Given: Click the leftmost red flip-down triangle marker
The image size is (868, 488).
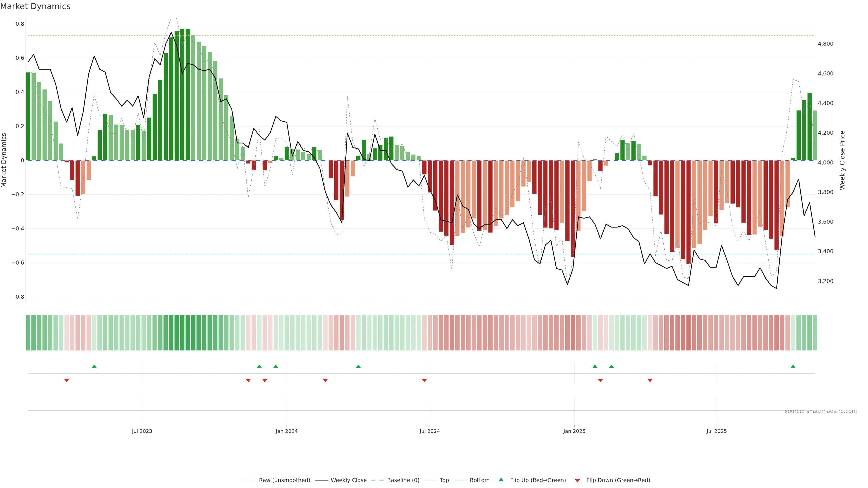Looking at the screenshot, I should tap(67, 380).
